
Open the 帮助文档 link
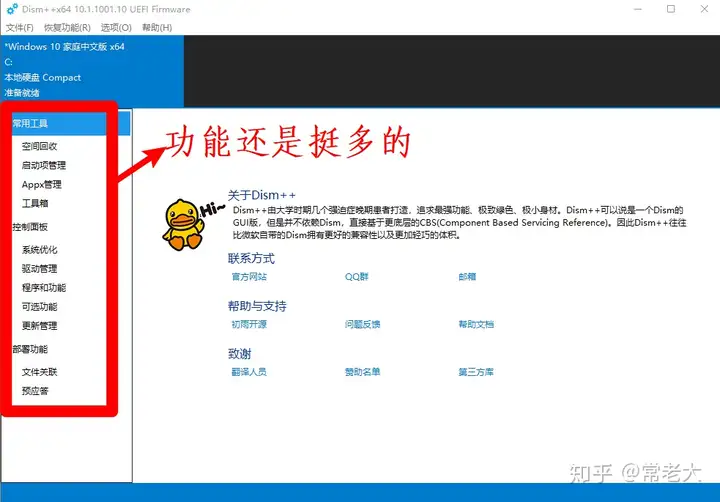(476, 324)
